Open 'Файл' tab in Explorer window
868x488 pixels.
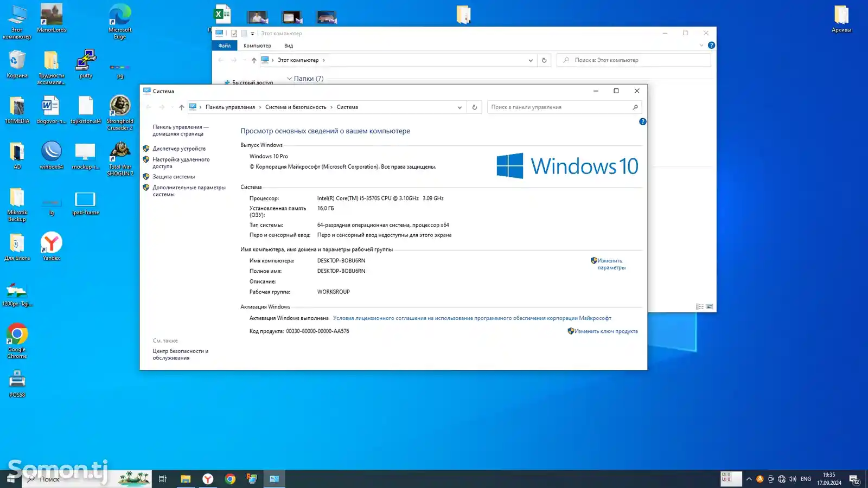tap(224, 46)
